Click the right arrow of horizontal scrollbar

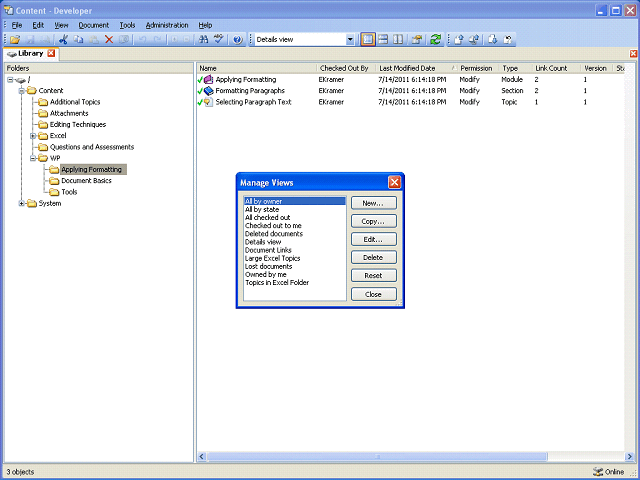coord(629,456)
